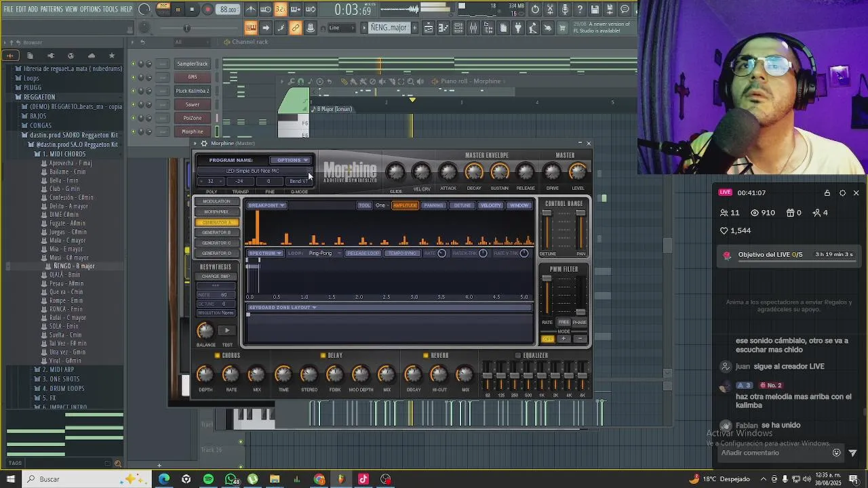868x488 pixels.
Task: Open Microsoft Edge from the taskbar
Action: [x=164, y=479]
